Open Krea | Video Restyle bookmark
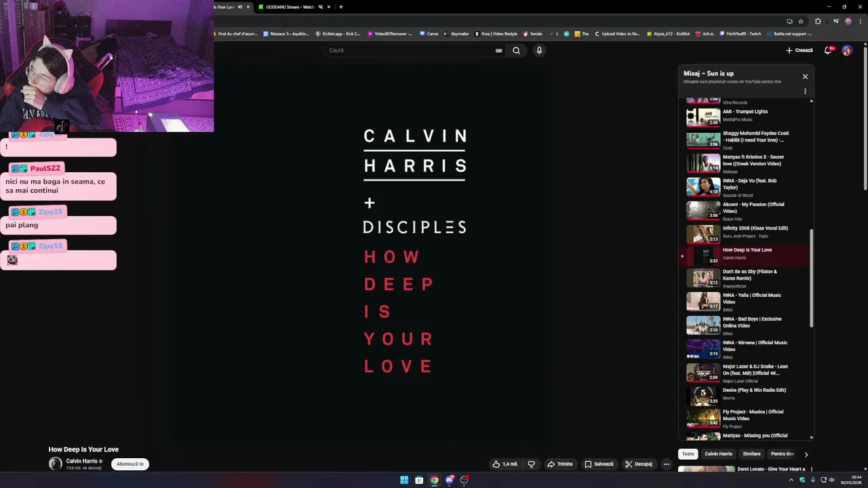 point(496,34)
